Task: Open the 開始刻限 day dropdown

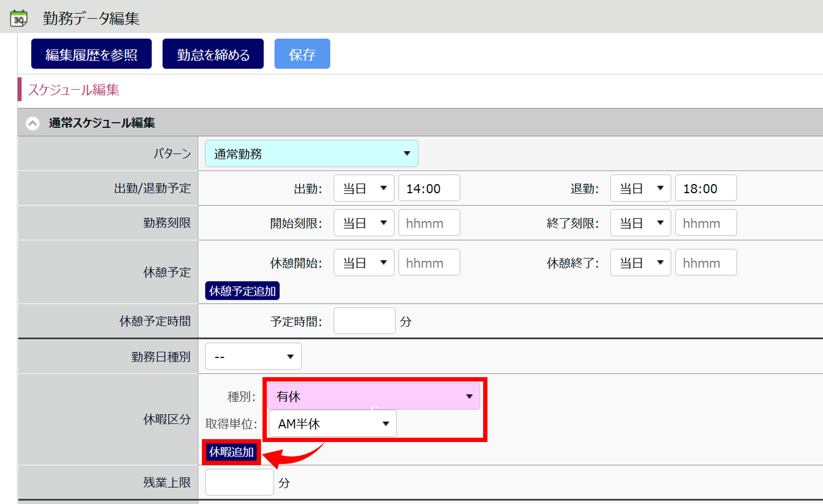Action: pos(363,223)
